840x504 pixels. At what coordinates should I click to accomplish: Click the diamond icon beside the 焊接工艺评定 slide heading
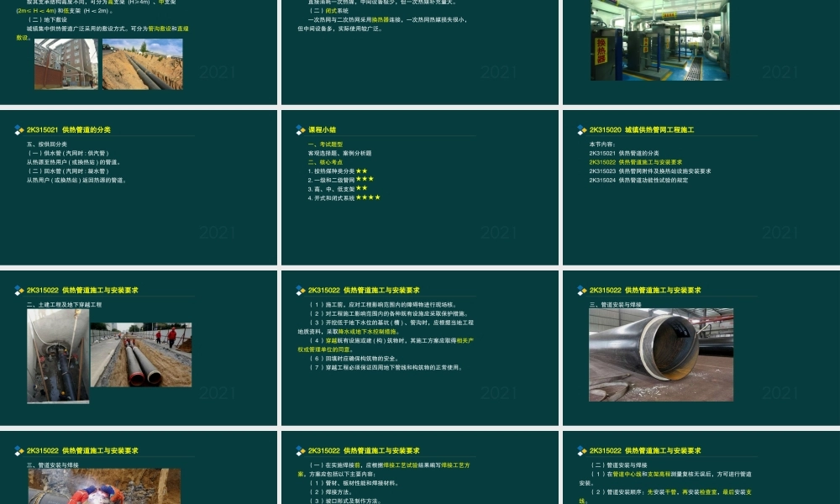tap(299, 450)
